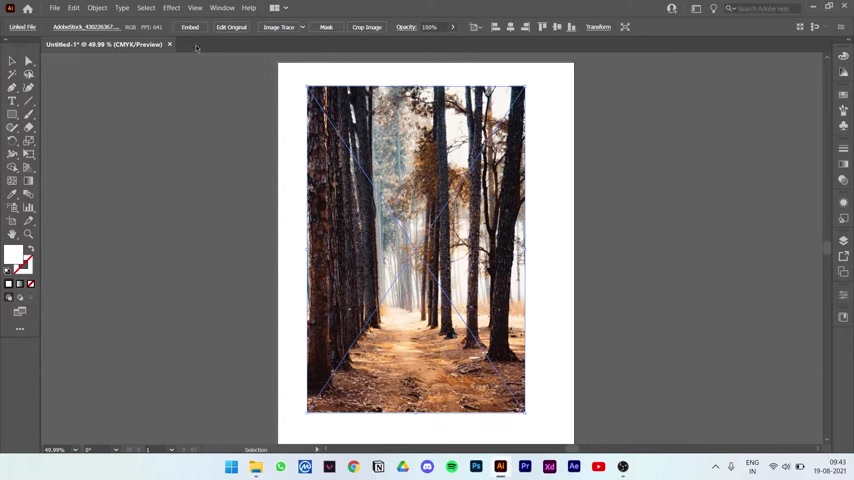This screenshot has height=480, width=854.
Task: Select the Rectangle tool
Action: point(12,114)
